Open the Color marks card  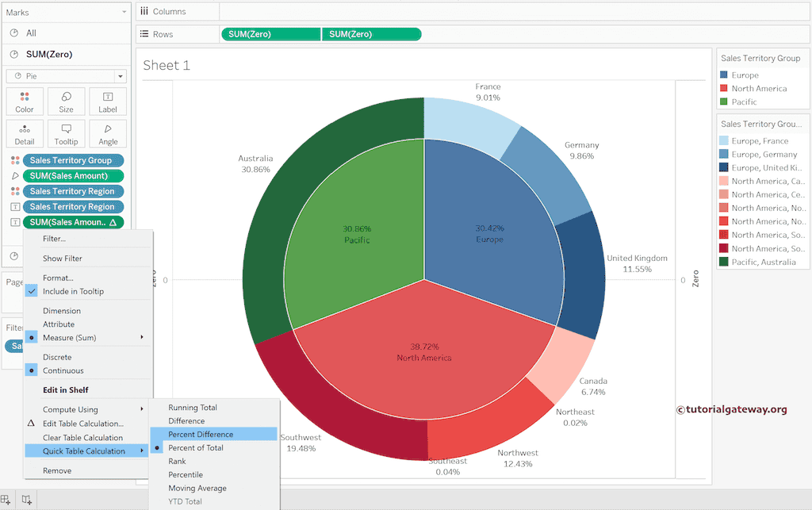point(25,102)
